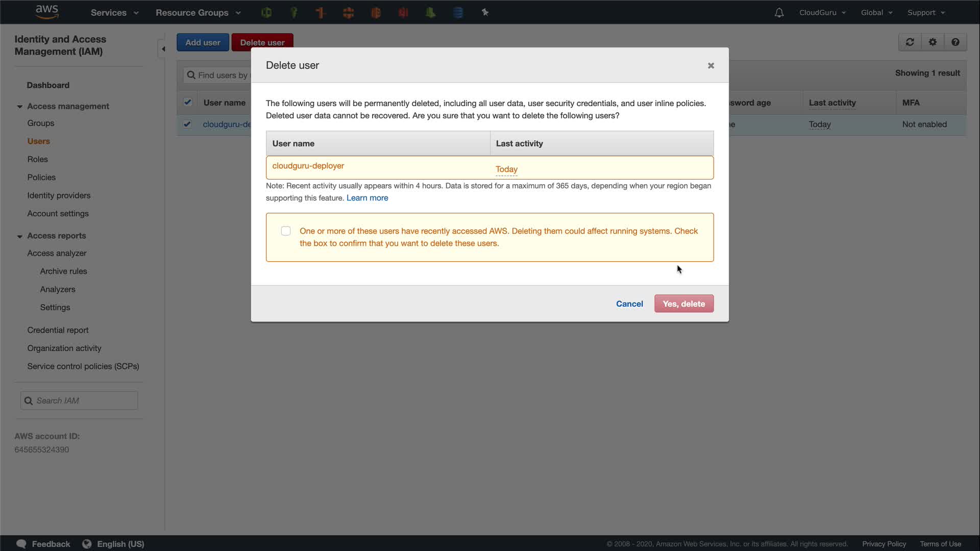Image resolution: width=980 pixels, height=551 pixels.
Task: Open the Roles page in sidebar
Action: point(37,159)
